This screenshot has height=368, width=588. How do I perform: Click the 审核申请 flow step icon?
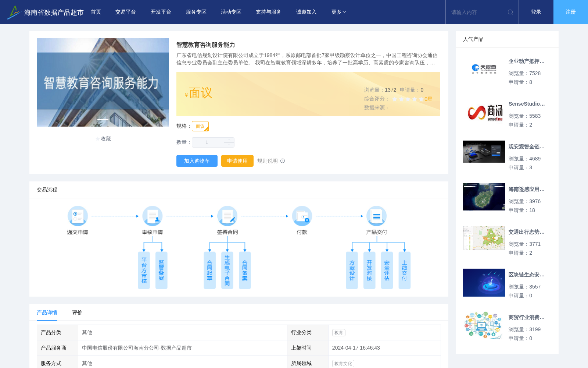point(153,216)
